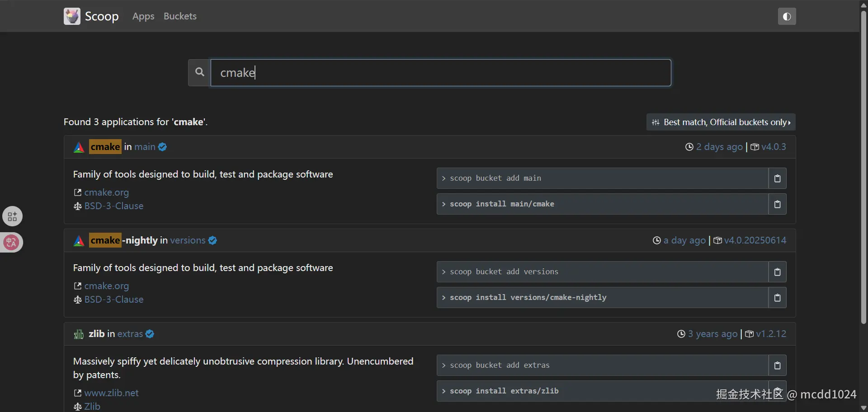Open the main bucket link

pos(145,147)
